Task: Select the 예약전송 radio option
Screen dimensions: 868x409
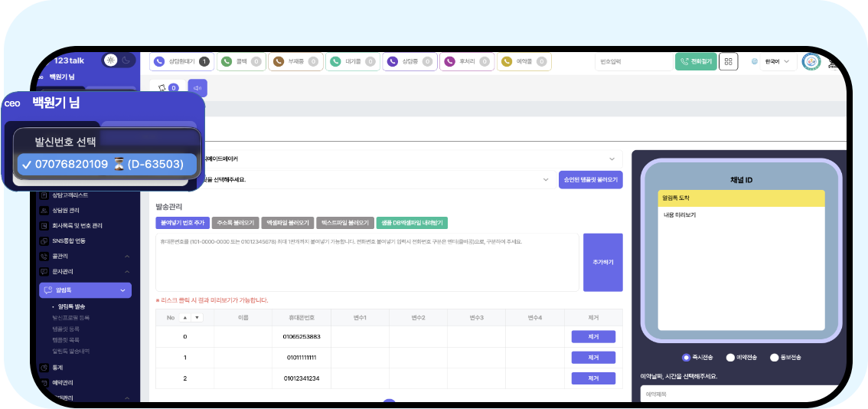Action: tap(730, 358)
